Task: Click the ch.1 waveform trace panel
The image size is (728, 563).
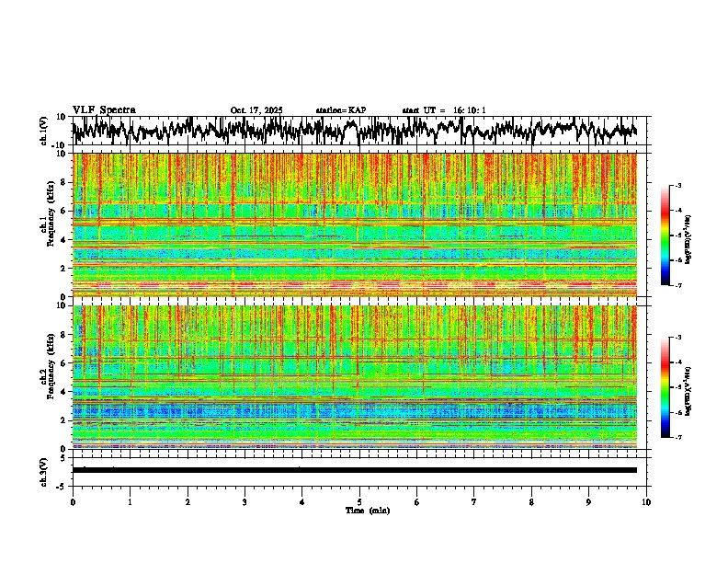Action: pyautogui.click(x=361, y=131)
